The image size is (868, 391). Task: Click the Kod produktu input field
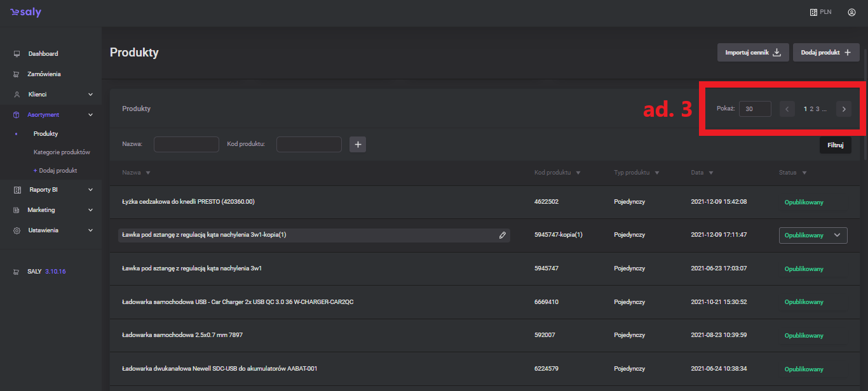pyautogui.click(x=309, y=145)
